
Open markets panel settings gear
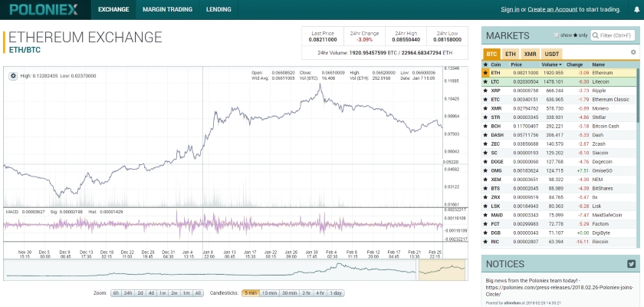tap(633, 52)
